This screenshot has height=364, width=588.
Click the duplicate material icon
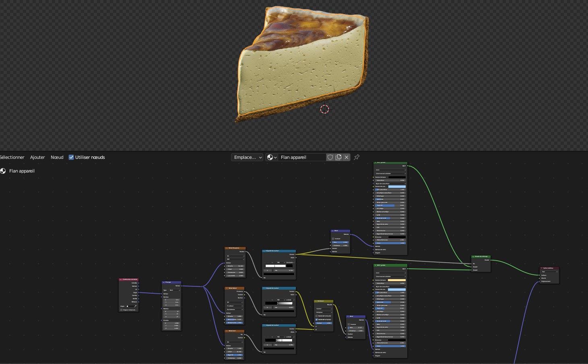(338, 157)
